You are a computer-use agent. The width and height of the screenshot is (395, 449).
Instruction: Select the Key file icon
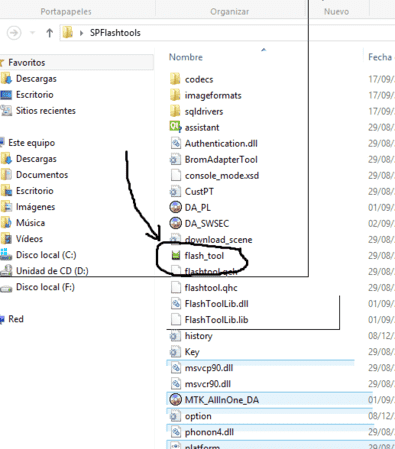click(175, 352)
